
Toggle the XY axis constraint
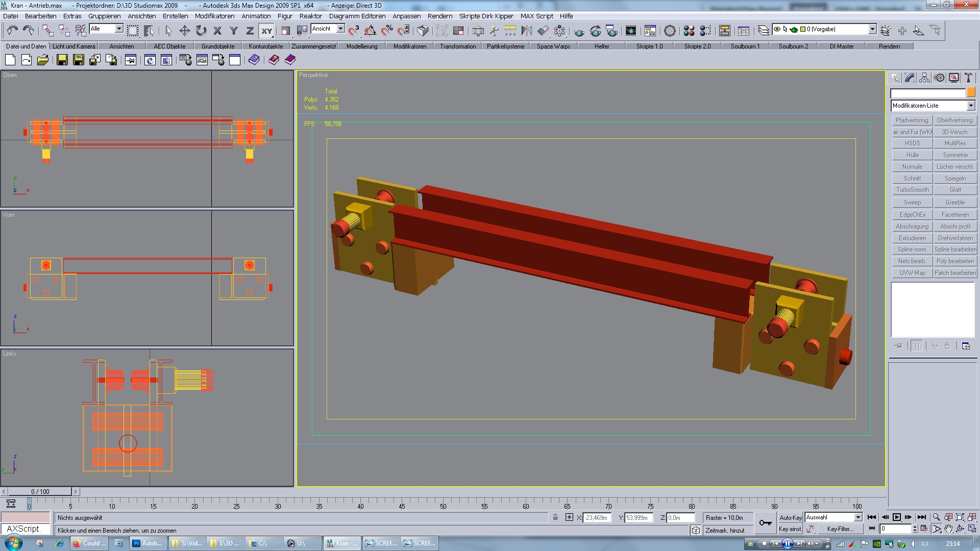click(x=267, y=31)
